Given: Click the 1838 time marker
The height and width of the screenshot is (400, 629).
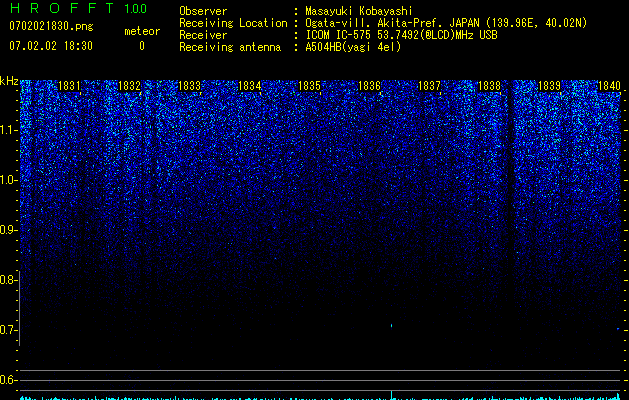Looking at the screenshot, I should [x=489, y=86].
